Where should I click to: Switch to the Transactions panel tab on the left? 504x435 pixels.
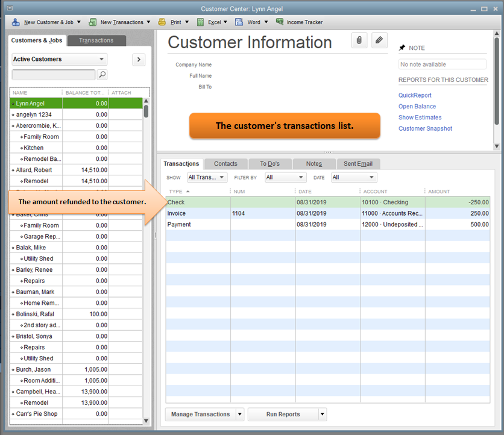96,40
